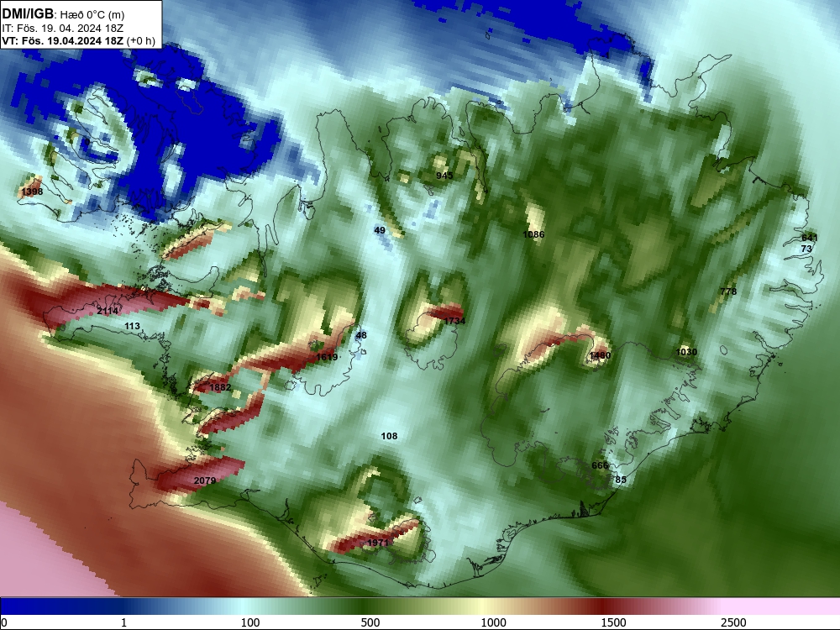Click the 2079 value label
The width and height of the screenshot is (840, 630).
click(205, 480)
